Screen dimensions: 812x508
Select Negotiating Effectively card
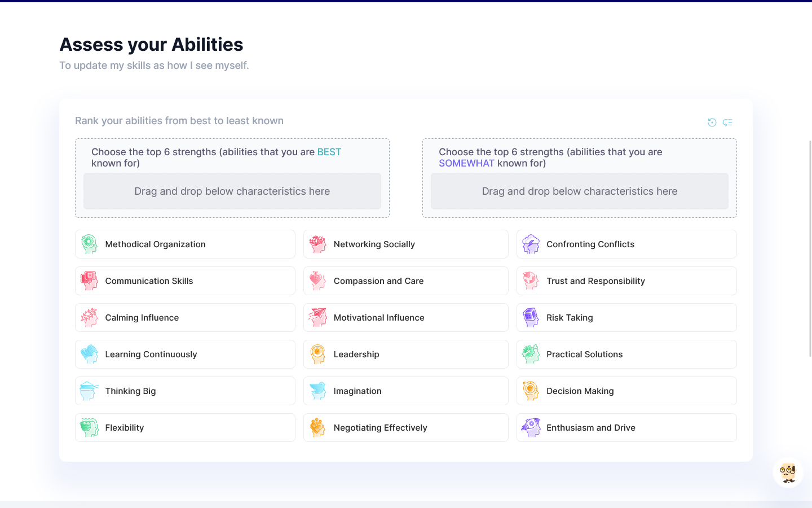[405, 428]
